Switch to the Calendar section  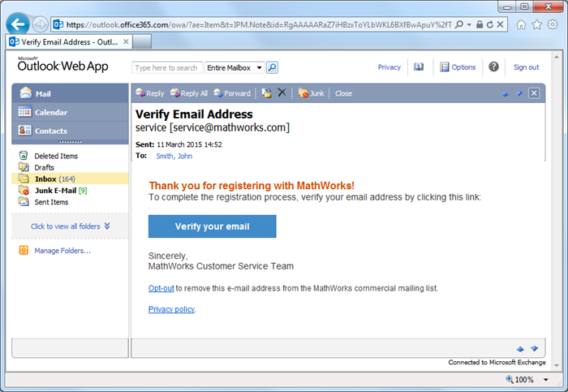tap(50, 112)
